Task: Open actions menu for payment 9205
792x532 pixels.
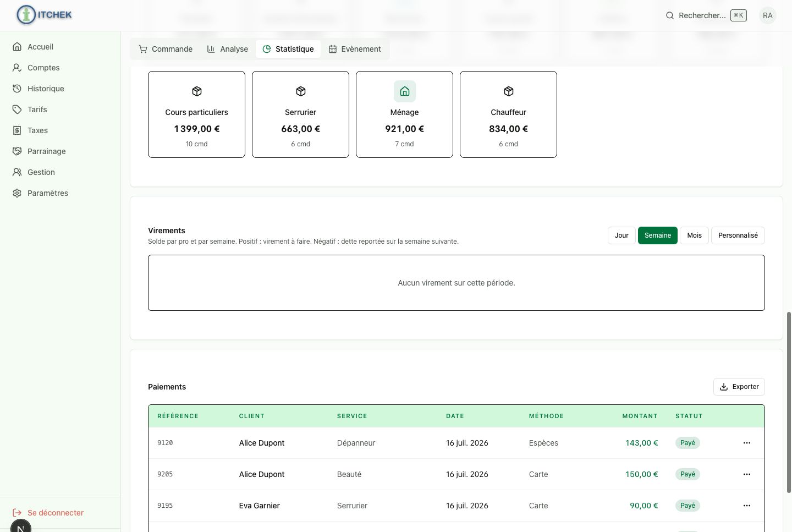Action: coord(747,474)
